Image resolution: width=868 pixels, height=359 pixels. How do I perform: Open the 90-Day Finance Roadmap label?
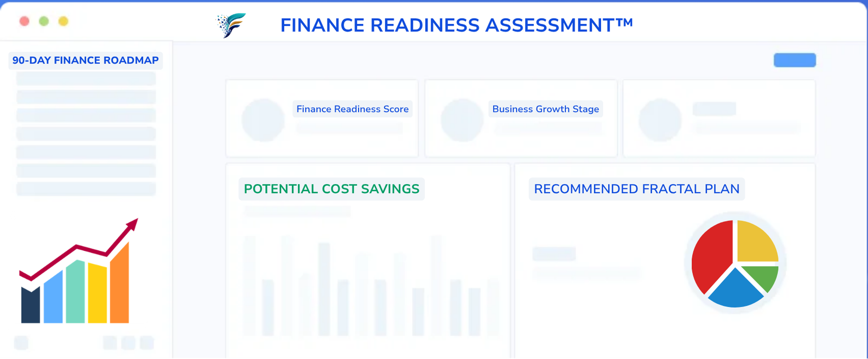[86, 60]
